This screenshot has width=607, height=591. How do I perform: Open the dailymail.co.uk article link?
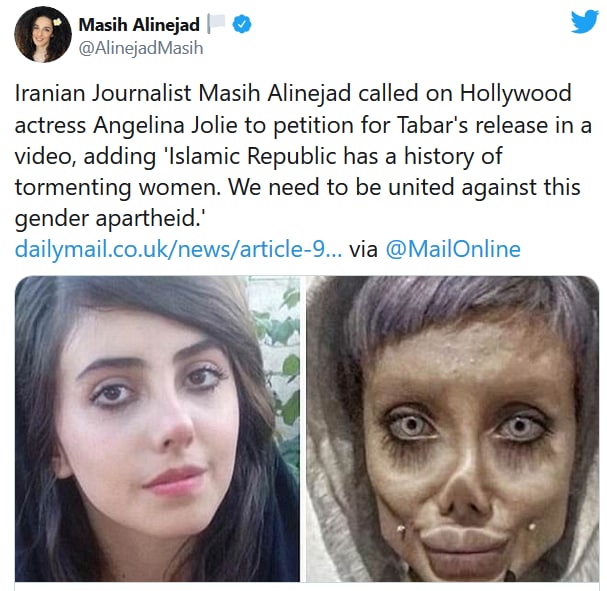point(178,249)
